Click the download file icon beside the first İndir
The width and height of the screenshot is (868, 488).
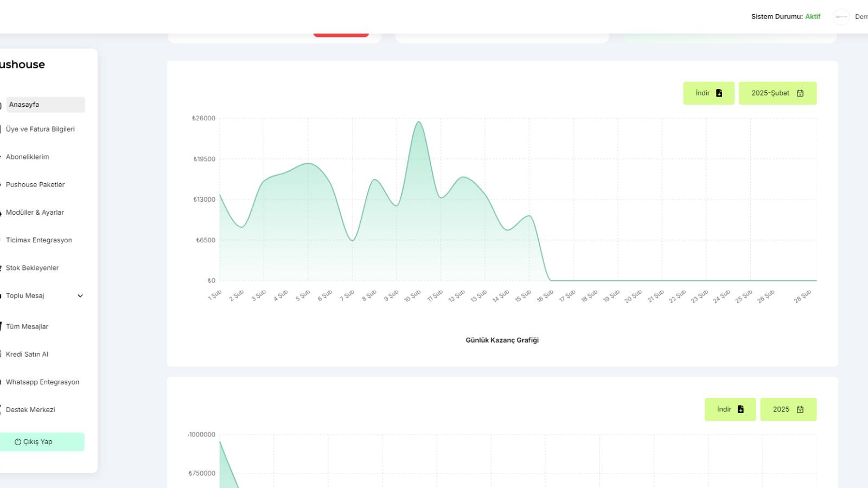click(x=719, y=93)
